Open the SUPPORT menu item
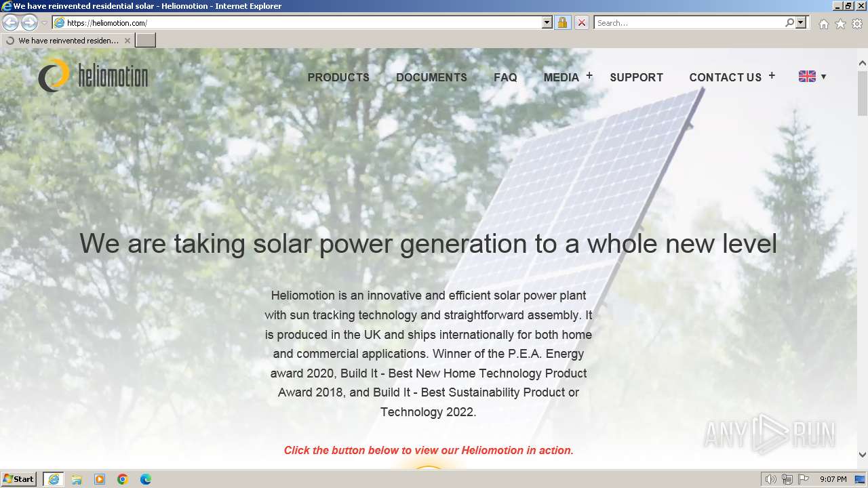868x488 pixels. pos(636,77)
